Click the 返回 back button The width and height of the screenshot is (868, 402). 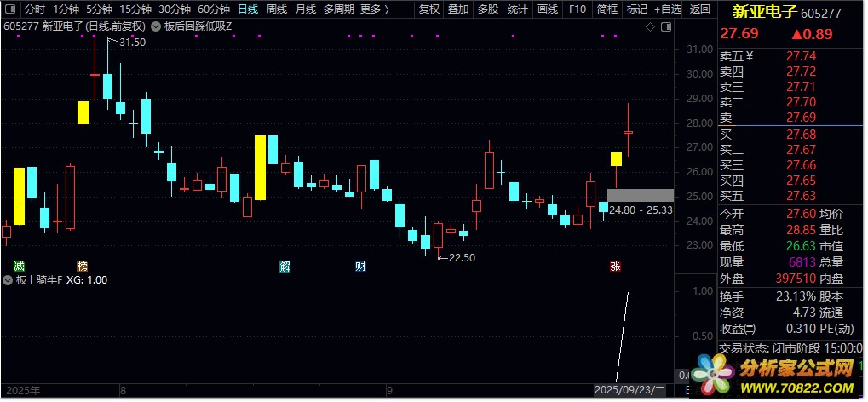coord(700,9)
